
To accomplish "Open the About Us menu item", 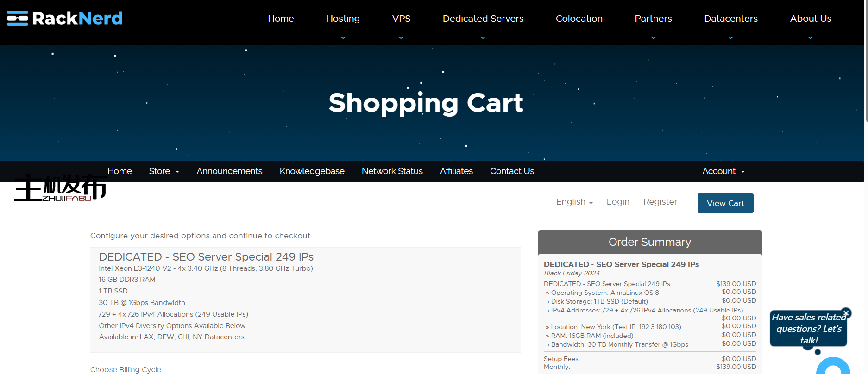I will click(x=811, y=19).
